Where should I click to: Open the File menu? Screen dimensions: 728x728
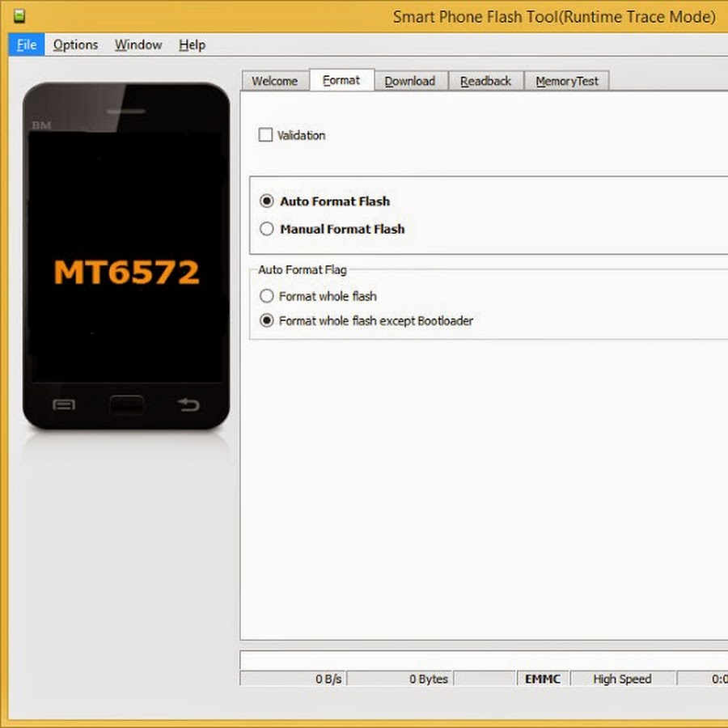click(27, 45)
